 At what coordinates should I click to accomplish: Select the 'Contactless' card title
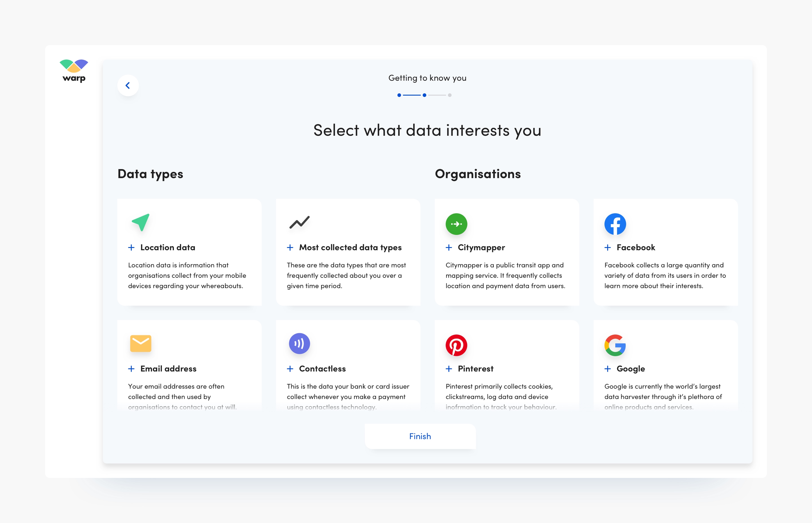point(323,369)
